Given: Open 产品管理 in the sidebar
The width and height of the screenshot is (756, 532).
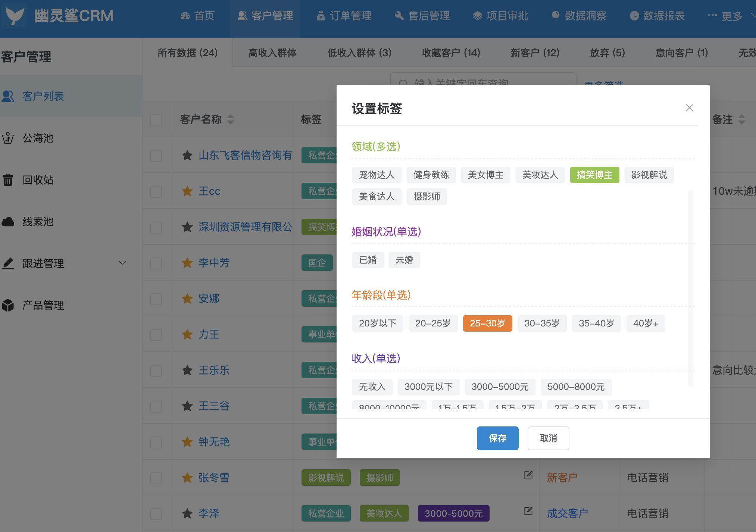Looking at the screenshot, I should point(42,305).
